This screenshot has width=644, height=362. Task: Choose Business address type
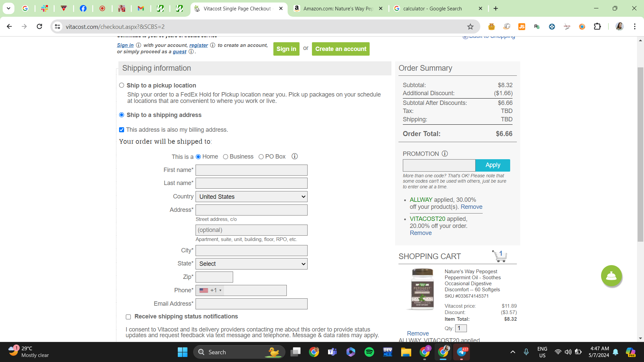pos(225,157)
